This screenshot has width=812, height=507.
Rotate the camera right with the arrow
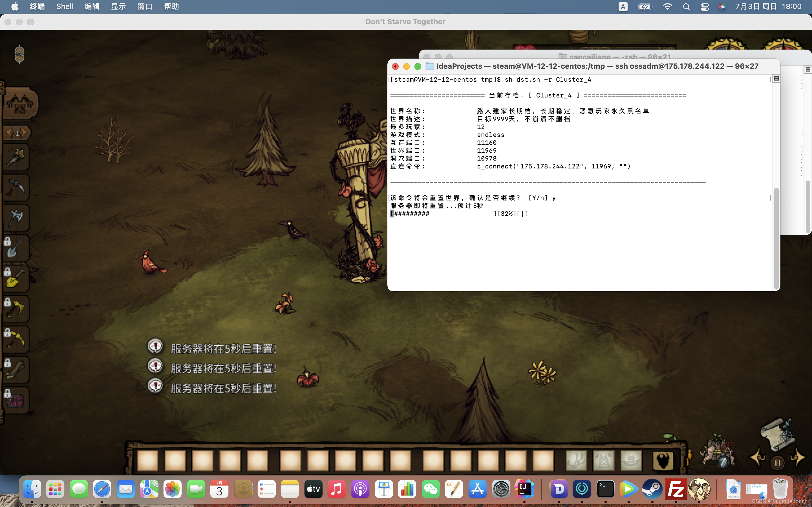pos(798,457)
